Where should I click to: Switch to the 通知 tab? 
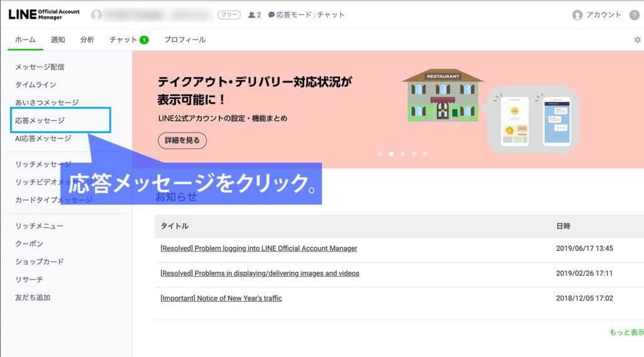coord(58,40)
